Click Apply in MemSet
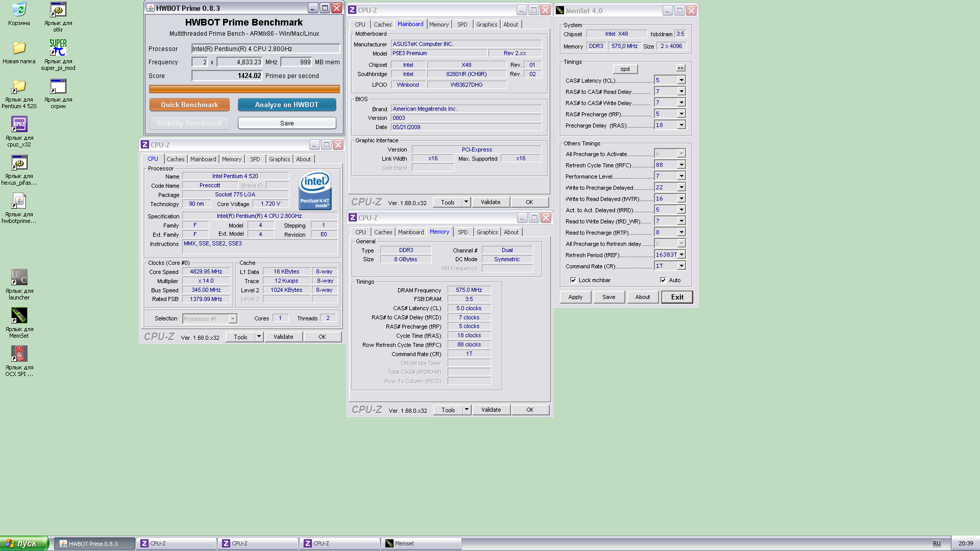Viewport: 980px width, 551px height. click(x=575, y=297)
